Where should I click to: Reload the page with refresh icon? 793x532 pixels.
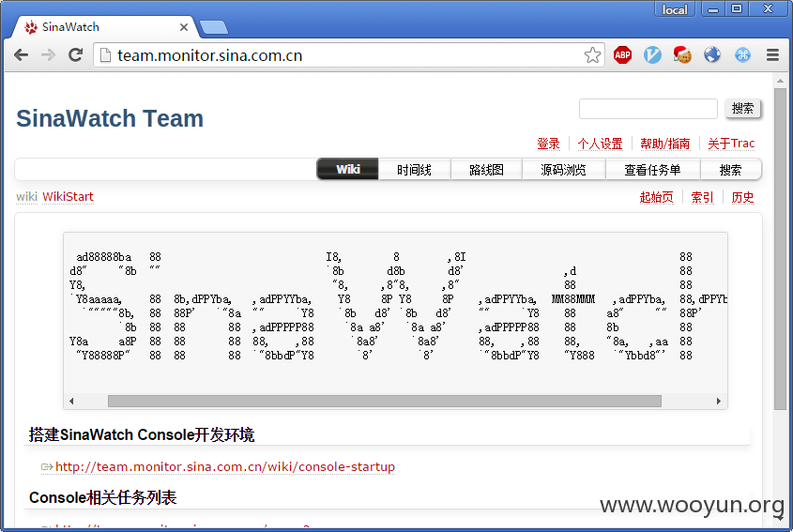(75, 55)
